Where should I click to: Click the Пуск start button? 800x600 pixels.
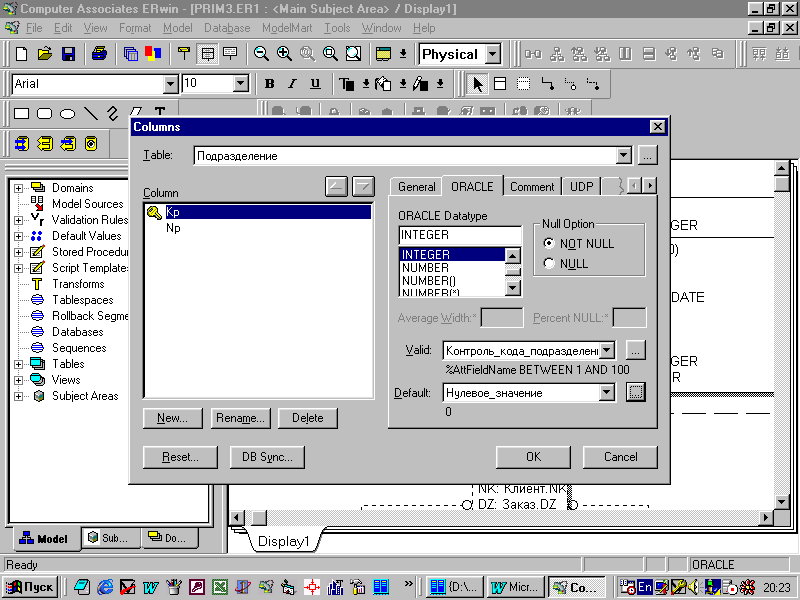tap(30, 587)
